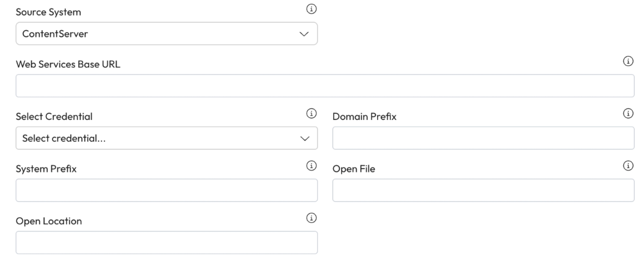Click into the Domain Prefix text box
This screenshot has width=644, height=260.
pos(483,138)
